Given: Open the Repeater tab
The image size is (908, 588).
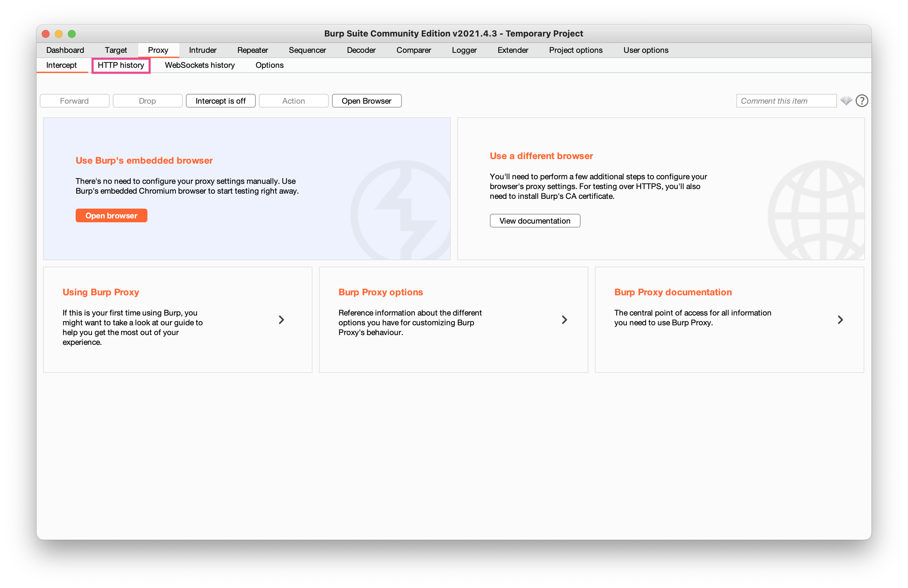Looking at the screenshot, I should pos(252,50).
